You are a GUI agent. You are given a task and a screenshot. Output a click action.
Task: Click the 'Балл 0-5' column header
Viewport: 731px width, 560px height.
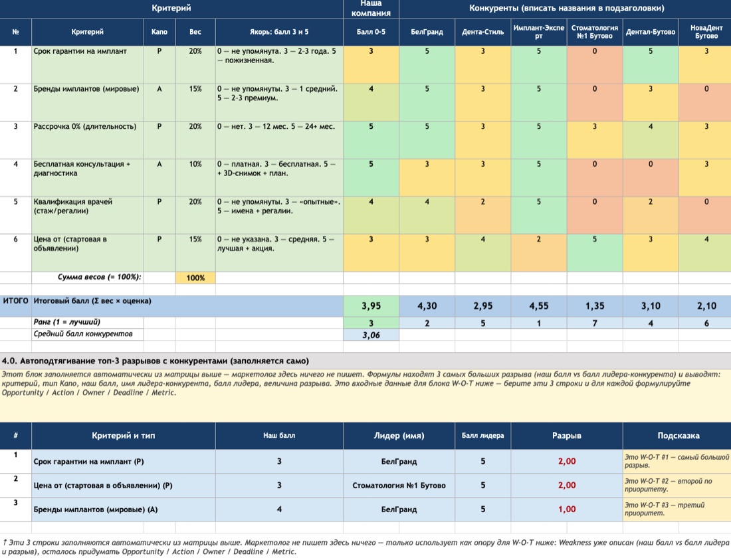(371, 32)
